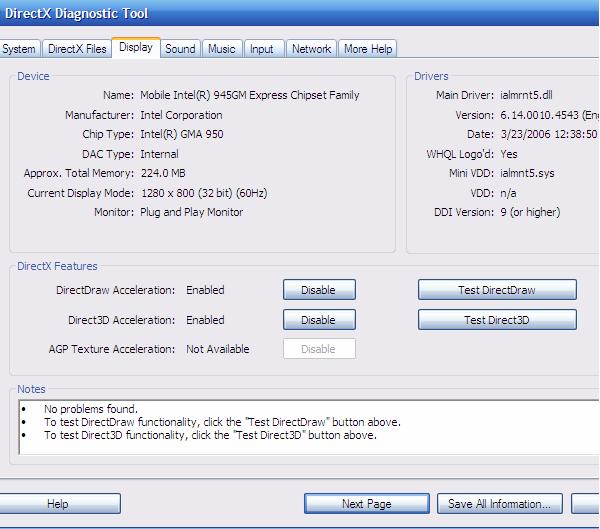Click the DirectDraw Acceleration Enabled status
600x529 pixels.
point(205,290)
